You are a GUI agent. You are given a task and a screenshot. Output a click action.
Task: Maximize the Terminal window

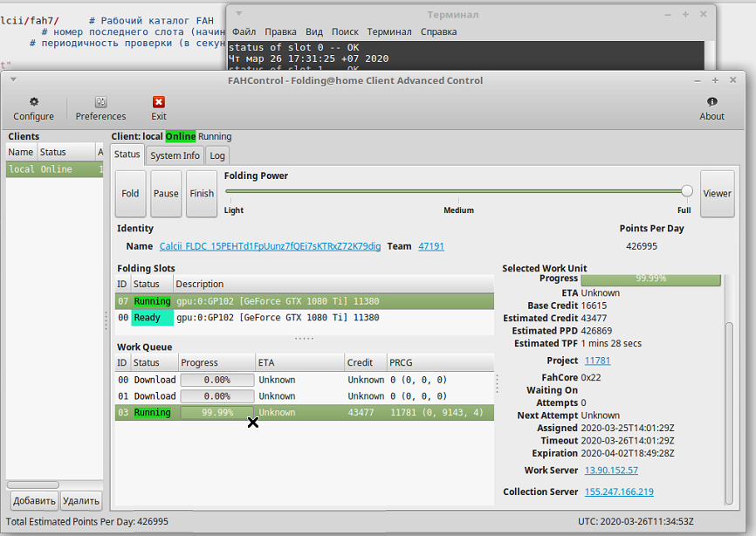point(685,15)
